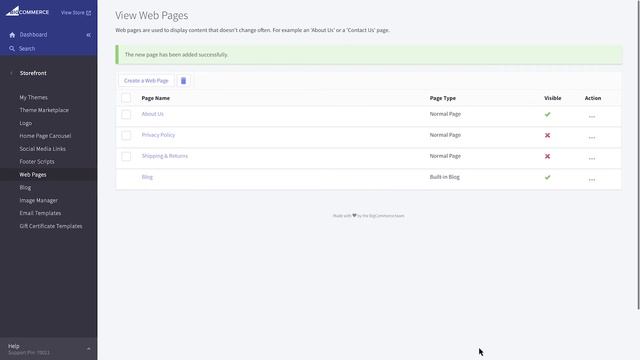Viewport: 640px width, 360px height.
Task: Click the Search magnifier icon
Action: [x=12, y=49]
